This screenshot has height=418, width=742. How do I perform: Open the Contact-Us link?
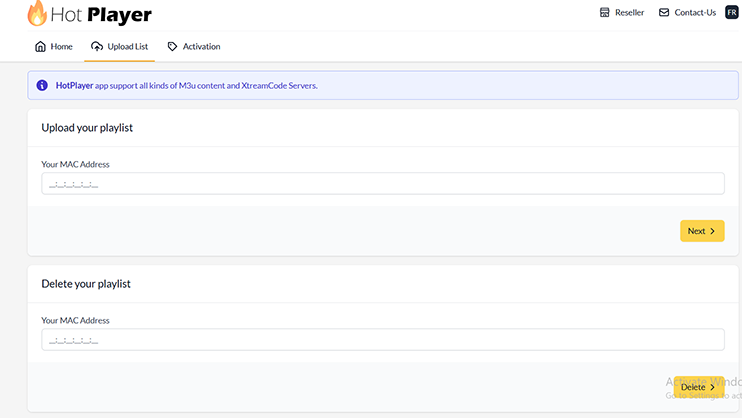[x=688, y=12]
